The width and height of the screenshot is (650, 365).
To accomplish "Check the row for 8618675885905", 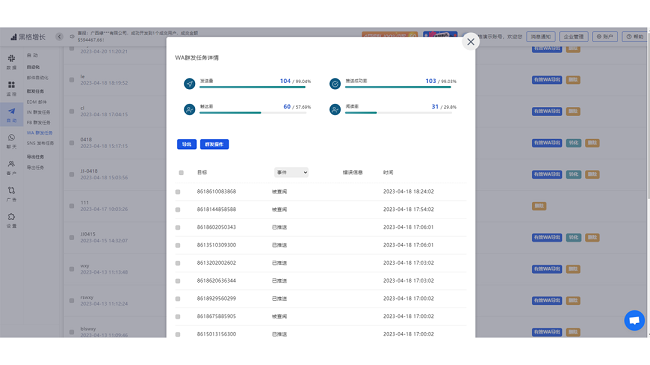I will (x=178, y=316).
